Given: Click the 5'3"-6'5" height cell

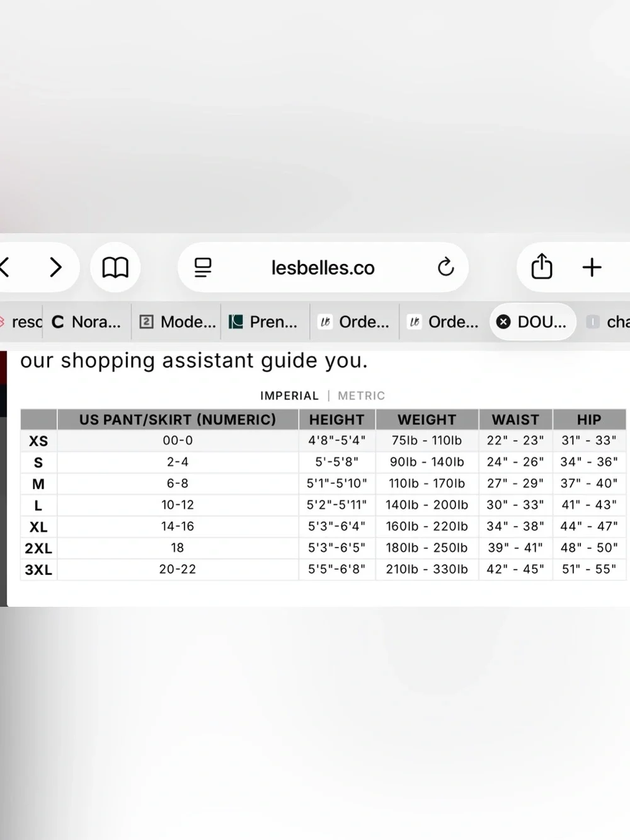Looking at the screenshot, I should pyautogui.click(x=337, y=548).
